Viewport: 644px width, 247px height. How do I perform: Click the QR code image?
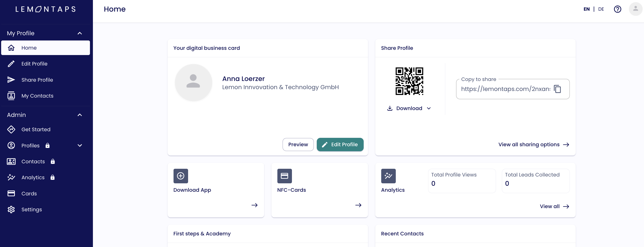click(x=409, y=81)
